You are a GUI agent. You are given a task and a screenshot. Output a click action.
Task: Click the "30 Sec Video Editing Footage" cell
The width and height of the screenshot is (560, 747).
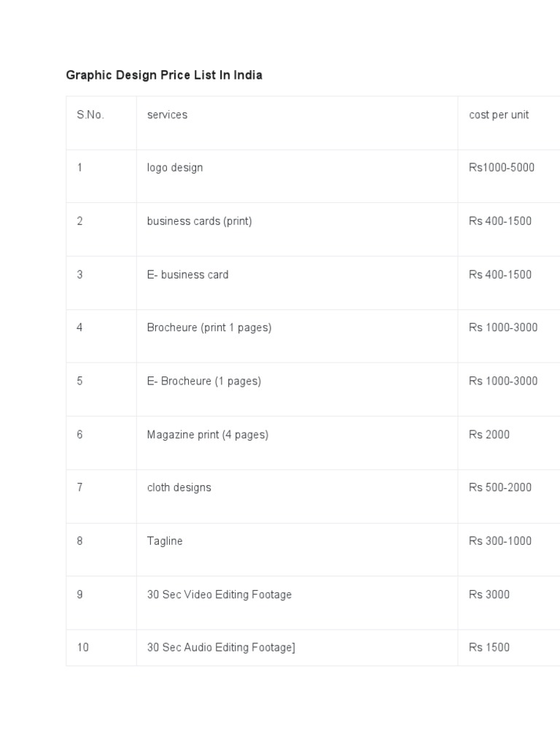click(x=219, y=595)
